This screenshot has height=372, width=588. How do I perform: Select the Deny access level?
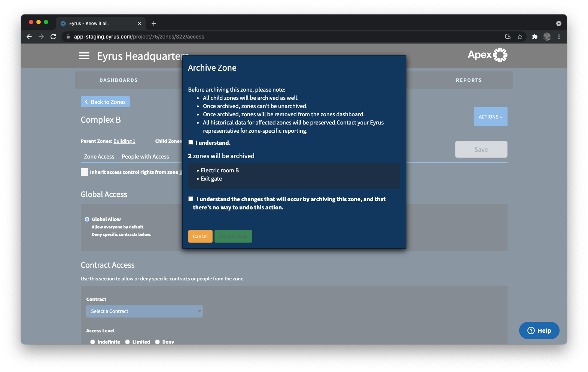coord(157,342)
